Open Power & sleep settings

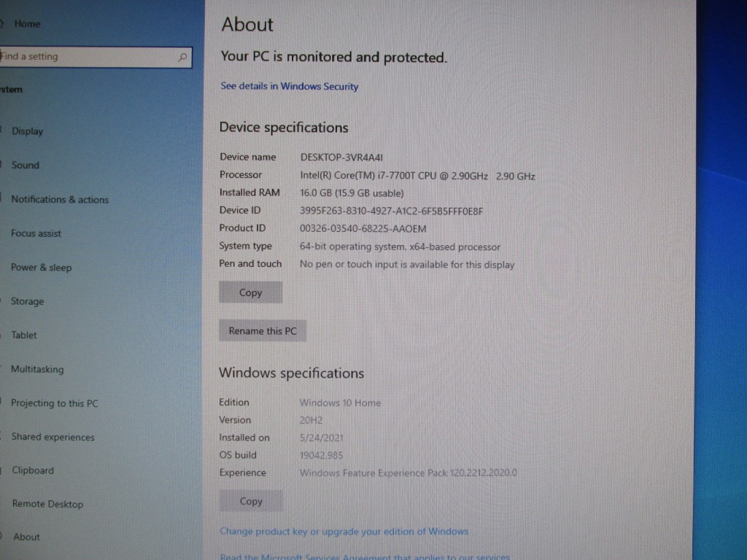tap(41, 268)
